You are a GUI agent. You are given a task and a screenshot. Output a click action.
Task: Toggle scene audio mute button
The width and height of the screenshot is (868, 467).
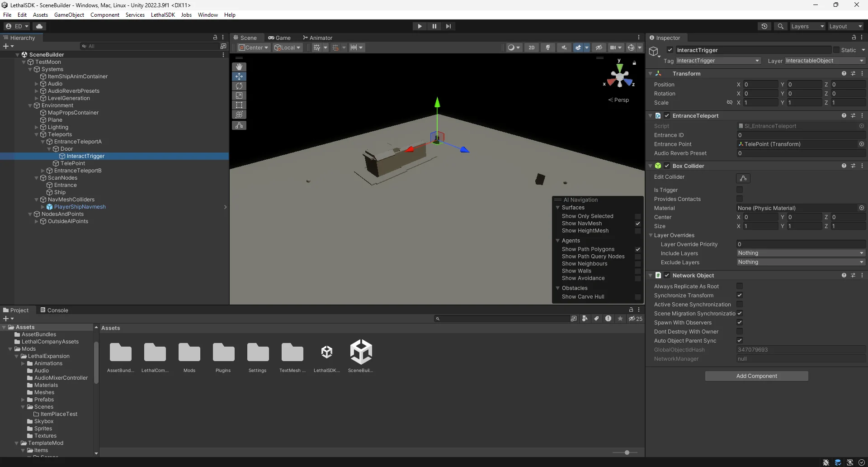pos(564,48)
